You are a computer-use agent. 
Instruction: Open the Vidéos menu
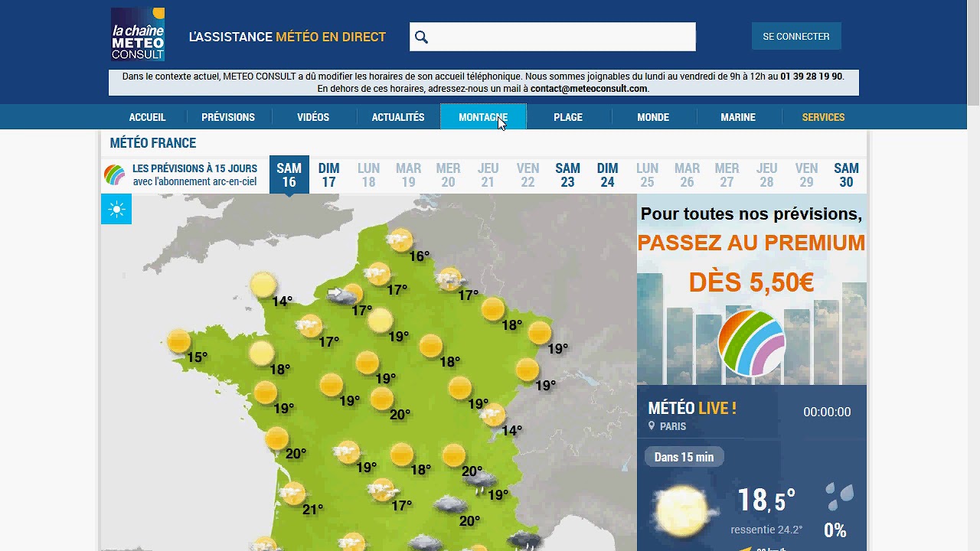click(313, 117)
